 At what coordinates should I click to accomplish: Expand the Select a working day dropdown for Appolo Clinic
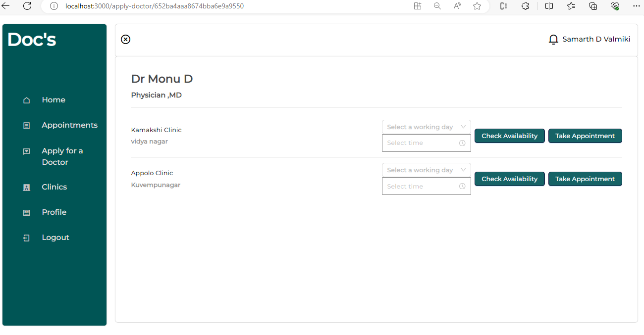(x=426, y=170)
